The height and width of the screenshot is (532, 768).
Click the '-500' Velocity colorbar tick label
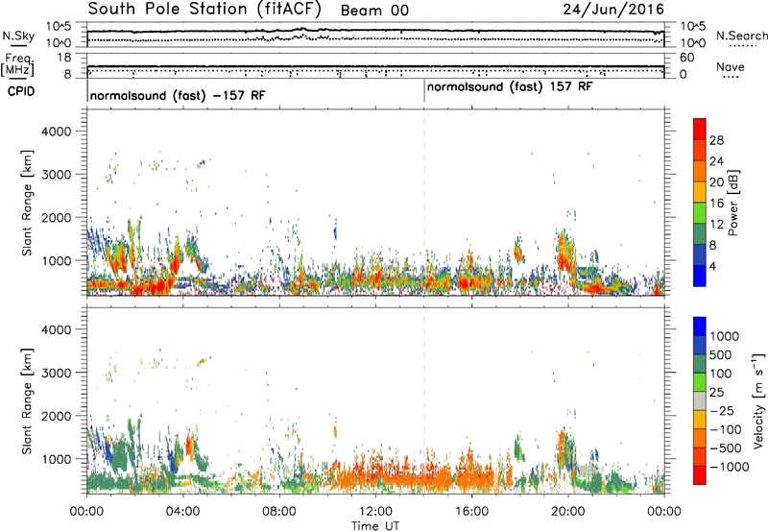726,448
